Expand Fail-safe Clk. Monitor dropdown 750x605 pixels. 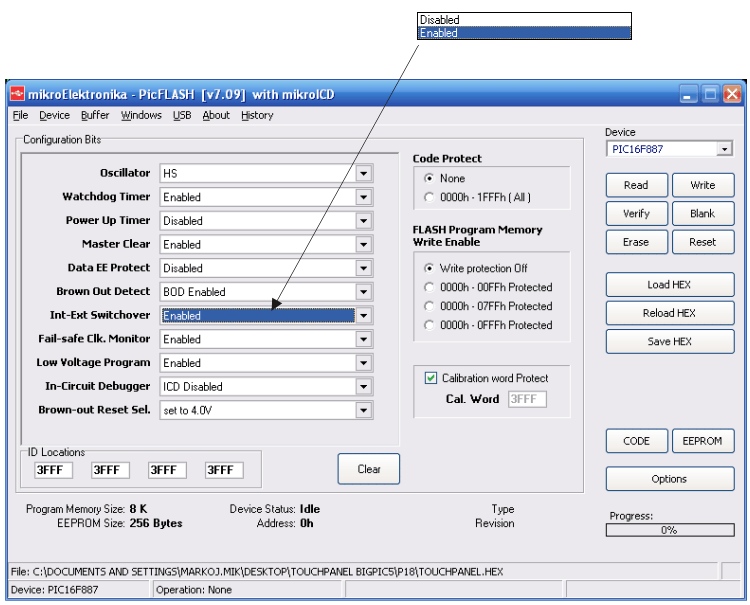(x=364, y=339)
